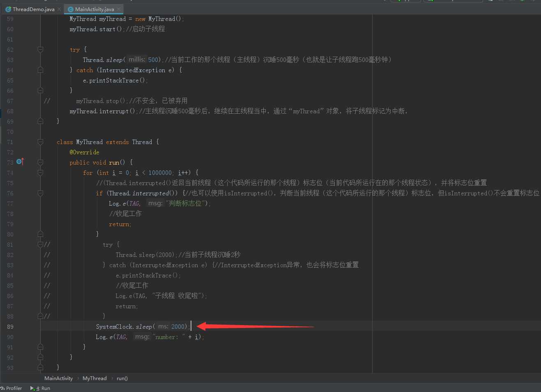Collapse the if block at line 76
The image size is (541, 392).
(40, 193)
